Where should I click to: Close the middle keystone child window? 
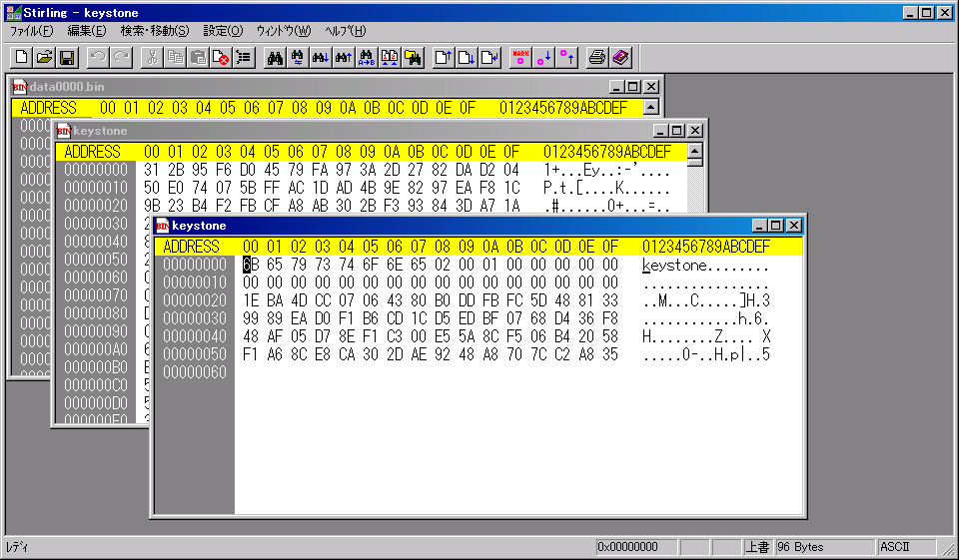click(x=695, y=130)
